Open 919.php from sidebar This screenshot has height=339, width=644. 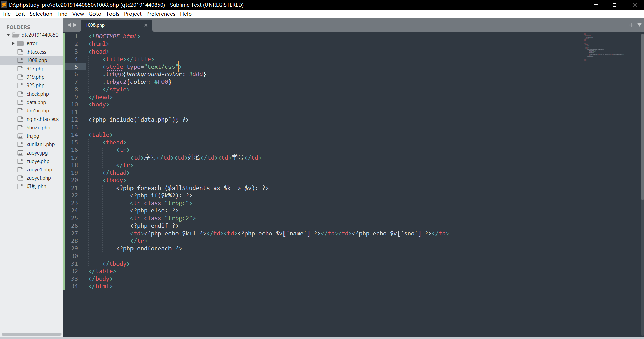(35, 77)
